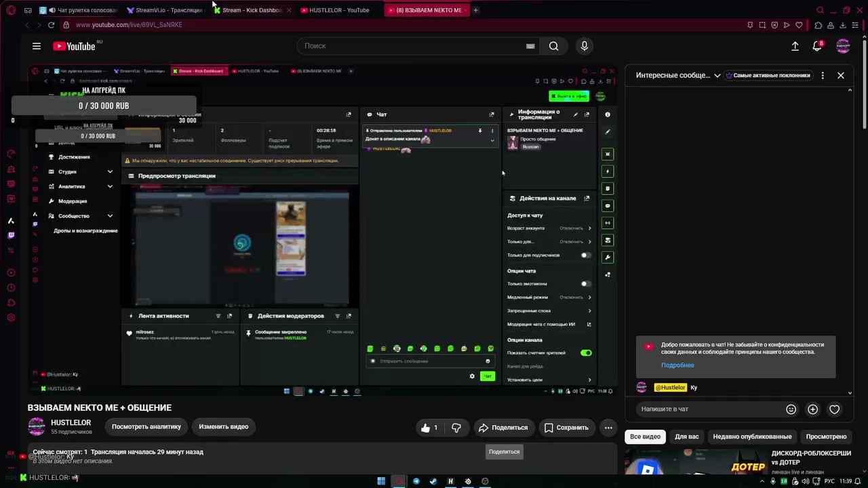Open live chat more options menu

tap(823, 75)
